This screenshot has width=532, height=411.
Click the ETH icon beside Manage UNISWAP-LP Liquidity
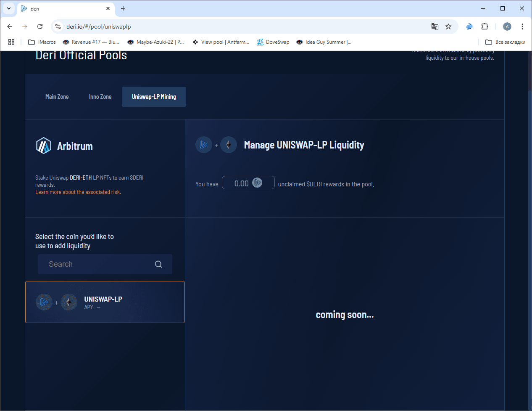[229, 145]
